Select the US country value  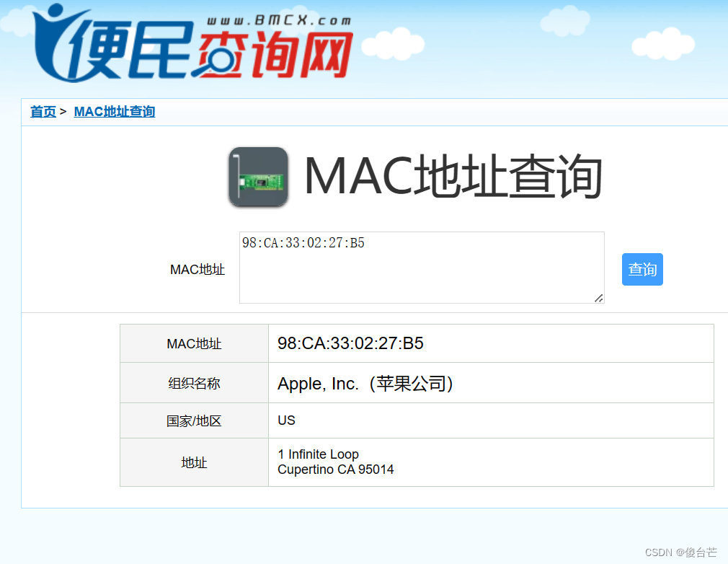click(x=286, y=420)
